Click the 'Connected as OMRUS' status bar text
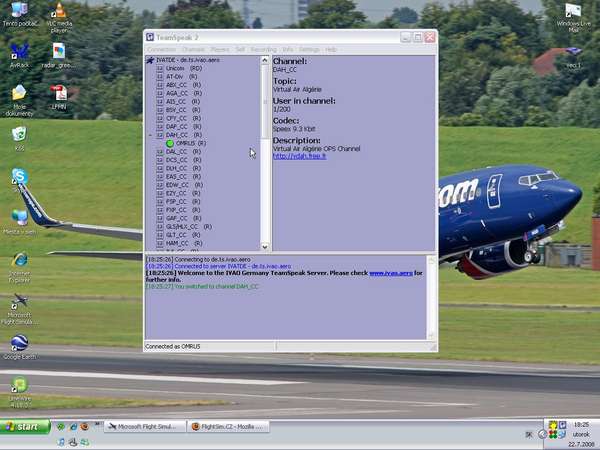Screen dimensions: 600x450 [x=173, y=347]
